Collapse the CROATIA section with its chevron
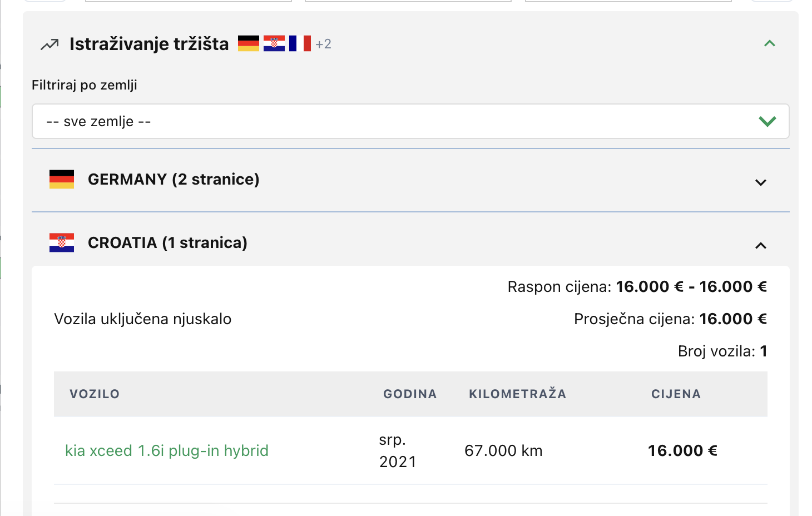 pyautogui.click(x=761, y=245)
